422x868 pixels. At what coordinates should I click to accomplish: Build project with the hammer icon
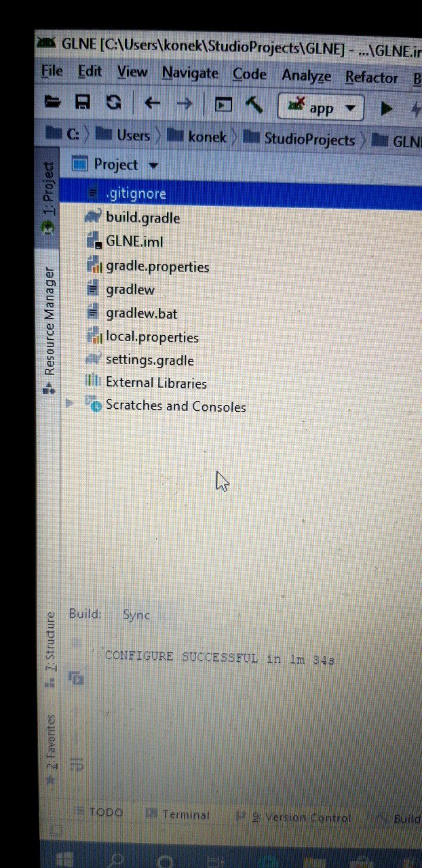tap(254, 104)
